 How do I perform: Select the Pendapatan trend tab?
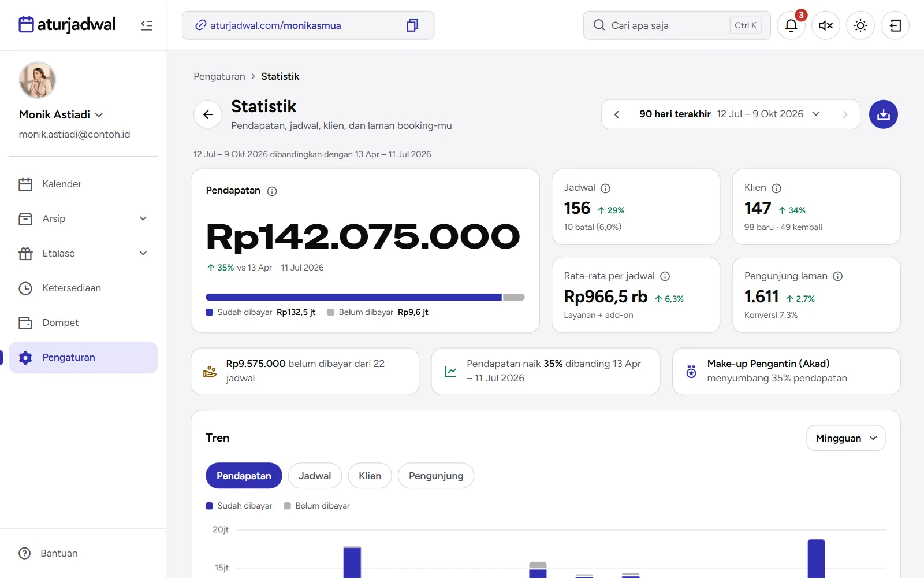pos(244,476)
